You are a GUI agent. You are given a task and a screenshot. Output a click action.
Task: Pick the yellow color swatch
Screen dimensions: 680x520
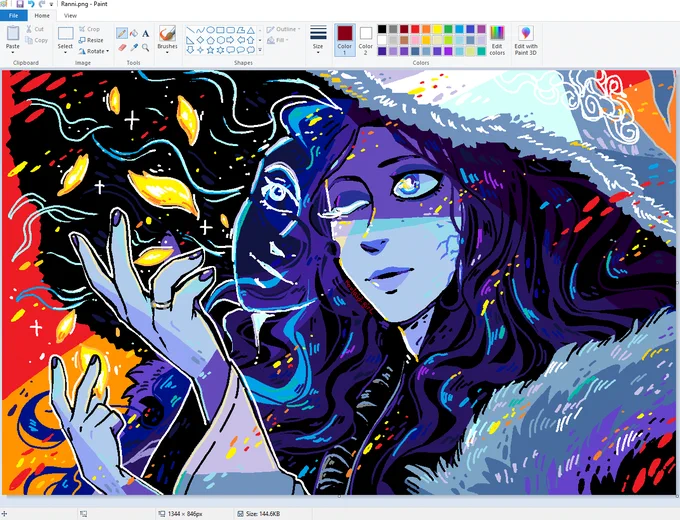(x=438, y=29)
